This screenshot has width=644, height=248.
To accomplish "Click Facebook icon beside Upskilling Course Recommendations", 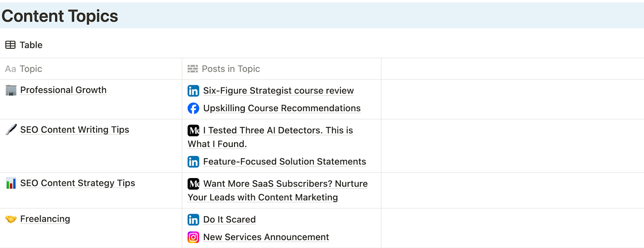I will pyautogui.click(x=193, y=109).
